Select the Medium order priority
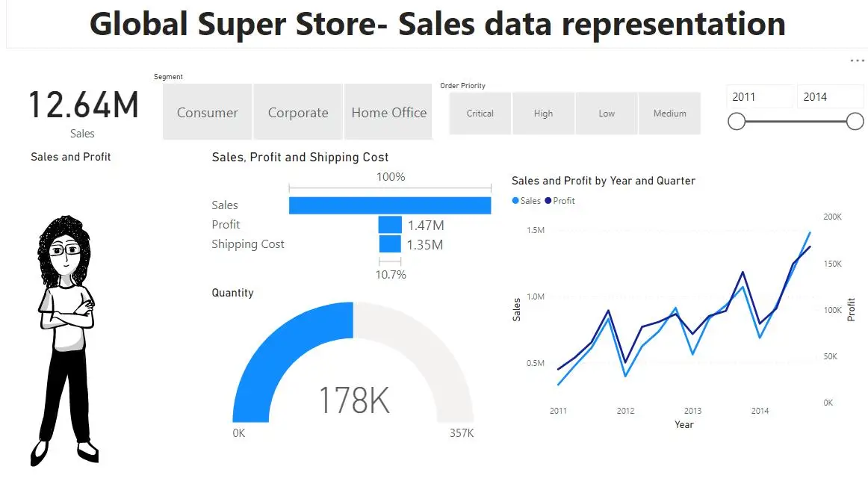Image resolution: width=868 pixels, height=481 pixels. pyautogui.click(x=669, y=113)
